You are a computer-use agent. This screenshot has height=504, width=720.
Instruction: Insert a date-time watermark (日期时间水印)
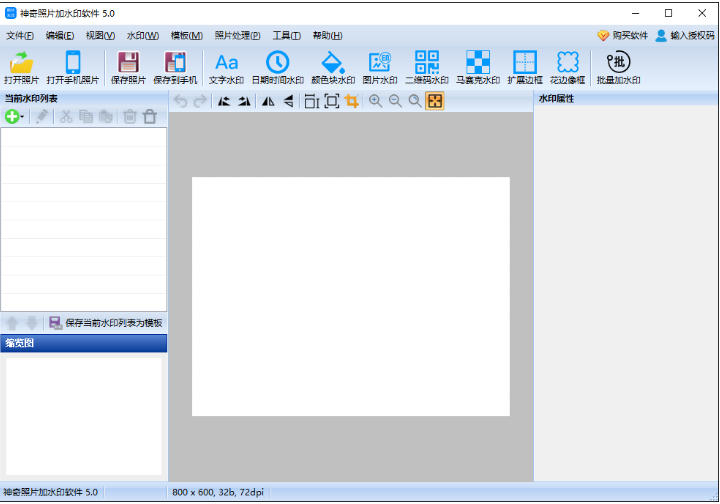[x=277, y=66]
